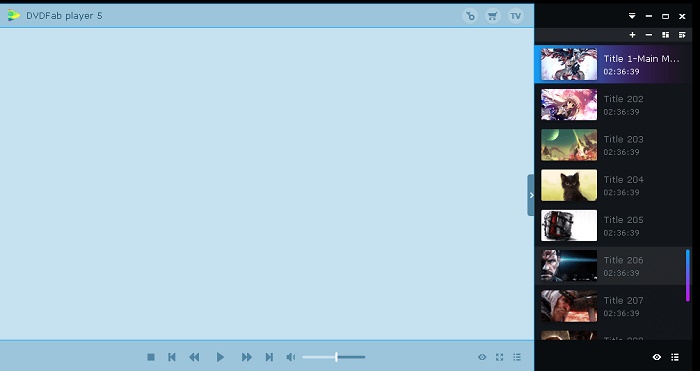Open playlist sort options icon
The image size is (700, 371).
tap(682, 35)
